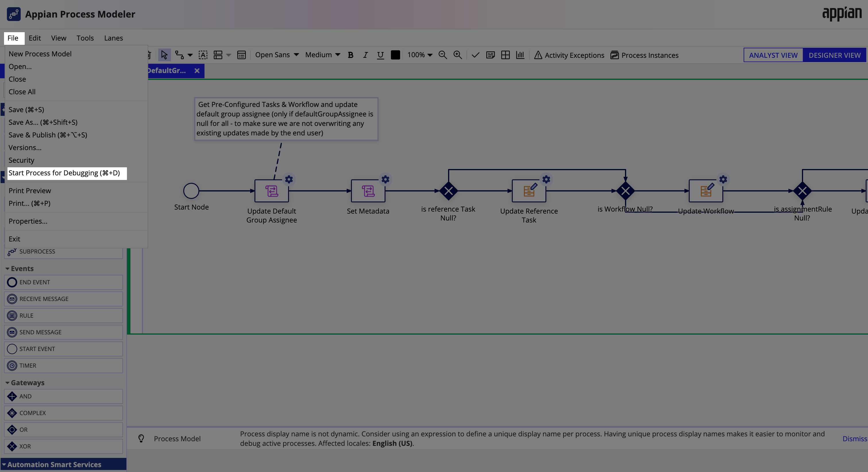
Task: Open the View menu
Action: pos(59,38)
